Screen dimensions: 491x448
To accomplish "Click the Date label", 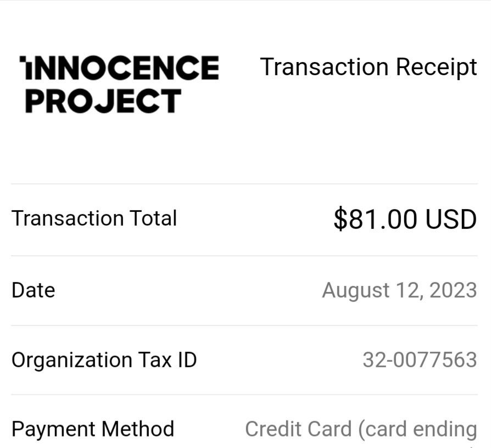I will (x=33, y=290).
